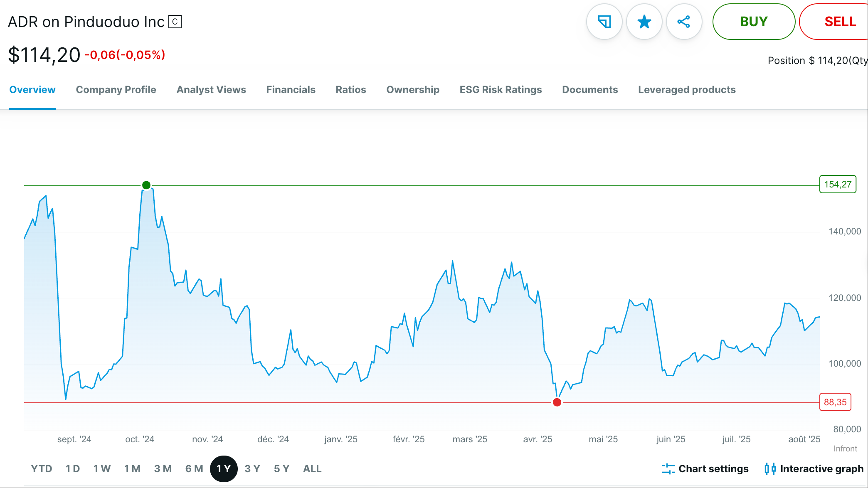Select the 3 M time range
This screenshot has width=868, height=488.
point(163,469)
